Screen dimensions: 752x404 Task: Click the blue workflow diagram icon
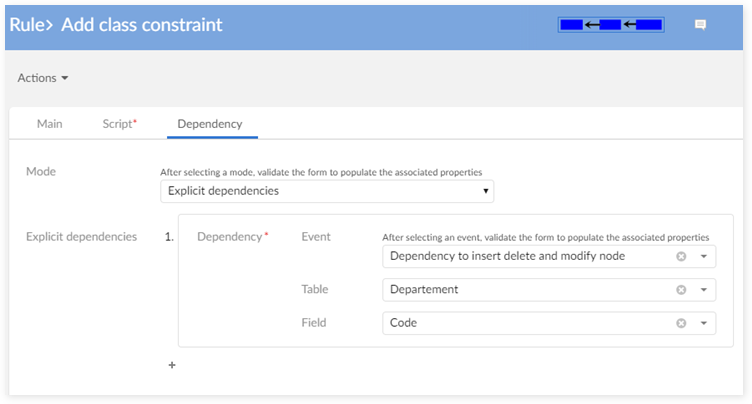tap(611, 24)
